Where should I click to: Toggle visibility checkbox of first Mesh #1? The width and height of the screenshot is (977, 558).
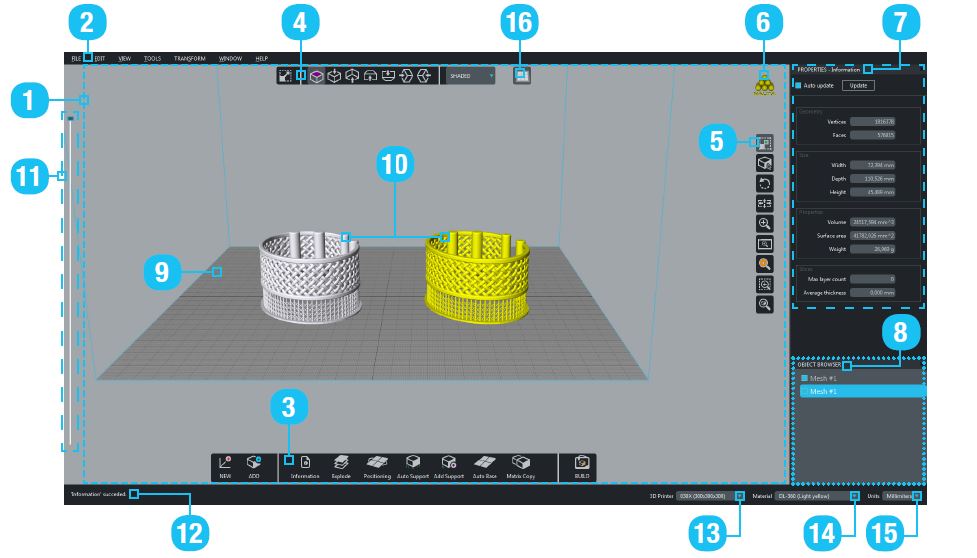click(804, 378)
